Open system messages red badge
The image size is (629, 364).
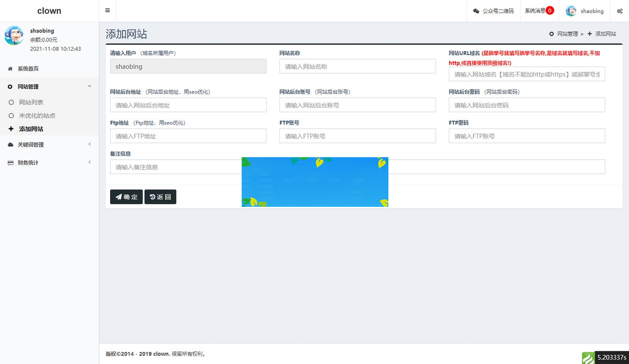[x=549, y=10]
